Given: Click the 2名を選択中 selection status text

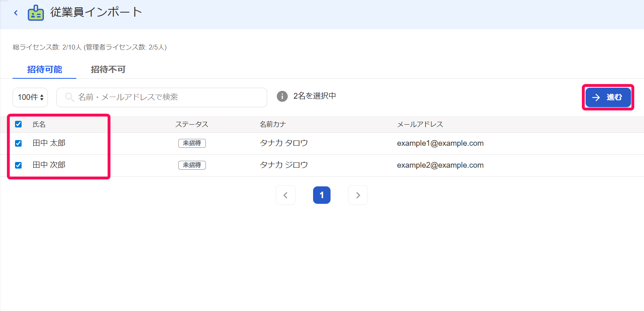Looking at the screenshot, I should click(315, 96).
